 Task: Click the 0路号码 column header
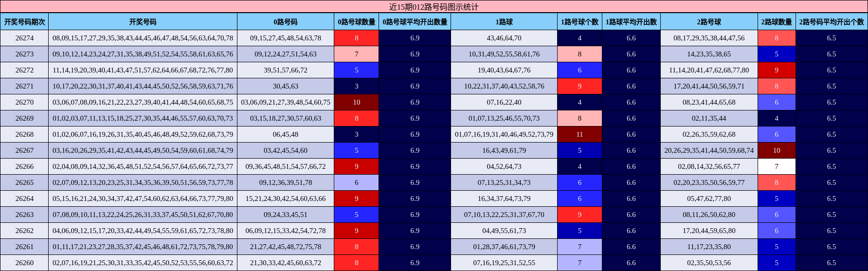click(x=286, y=22)
